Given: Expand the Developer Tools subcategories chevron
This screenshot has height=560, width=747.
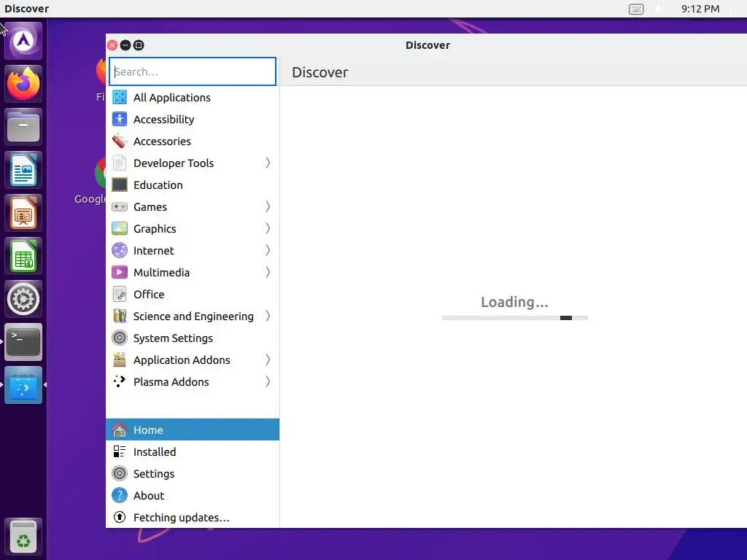Looking at the screenshot, I should pyautogui.click(x=268, y=163).
